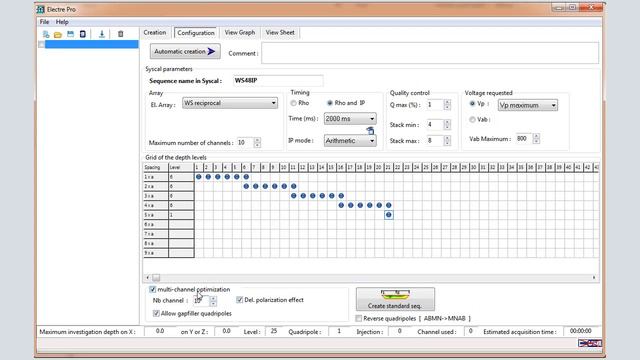This screenshot has width=640, height=360.
Task: Click the grid scrollbar right arrow
Action: tap(594, 278)
